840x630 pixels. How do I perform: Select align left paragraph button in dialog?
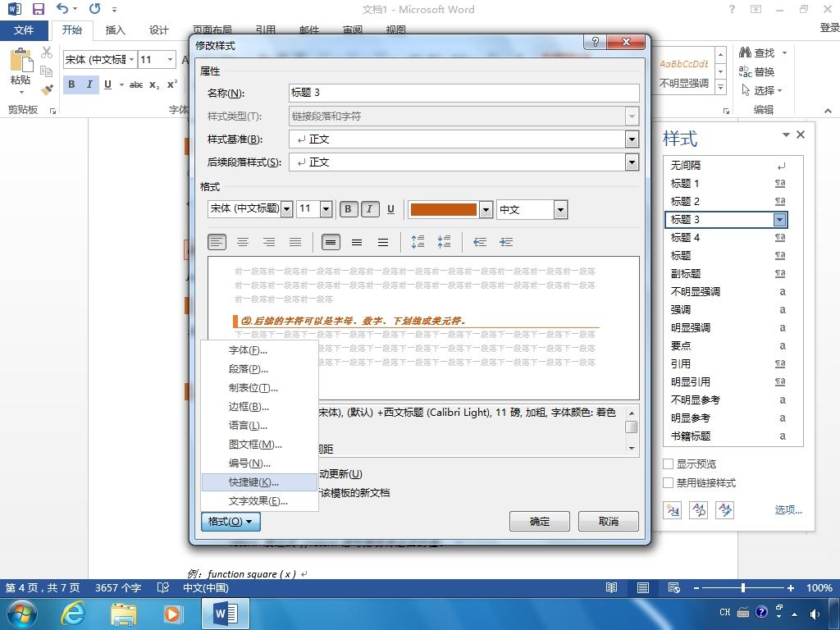tap(217, 242)
